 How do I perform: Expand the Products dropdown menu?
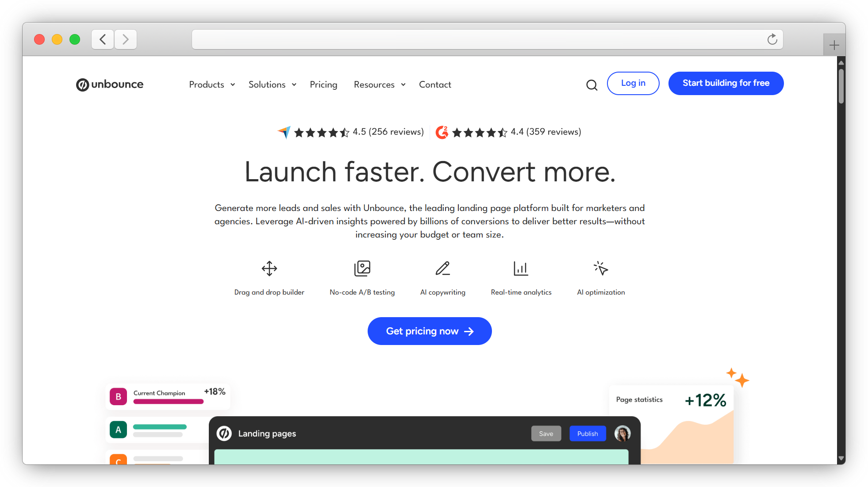click(211, 84)
